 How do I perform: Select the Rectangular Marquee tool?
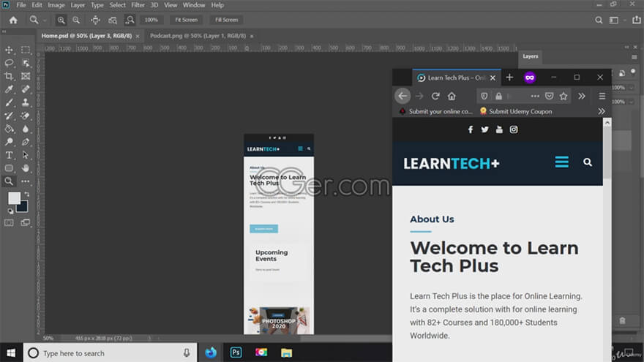[26, 50]
